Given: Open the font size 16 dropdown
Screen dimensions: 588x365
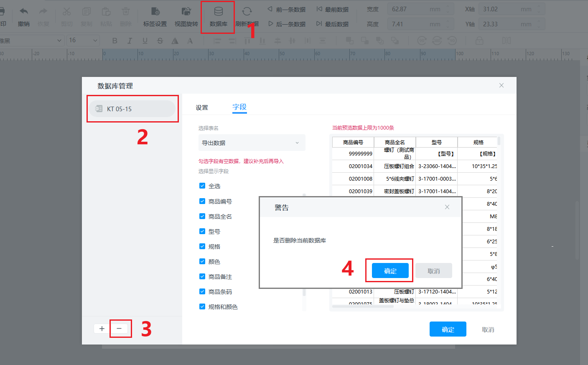Looking at the screenshot, I should tap(83, 41).
